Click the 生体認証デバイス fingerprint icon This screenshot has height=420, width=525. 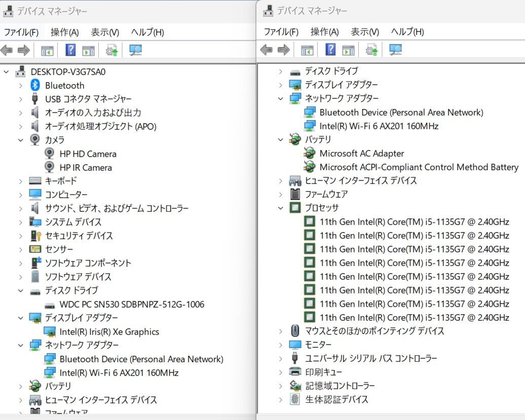(x=294, y=399)
